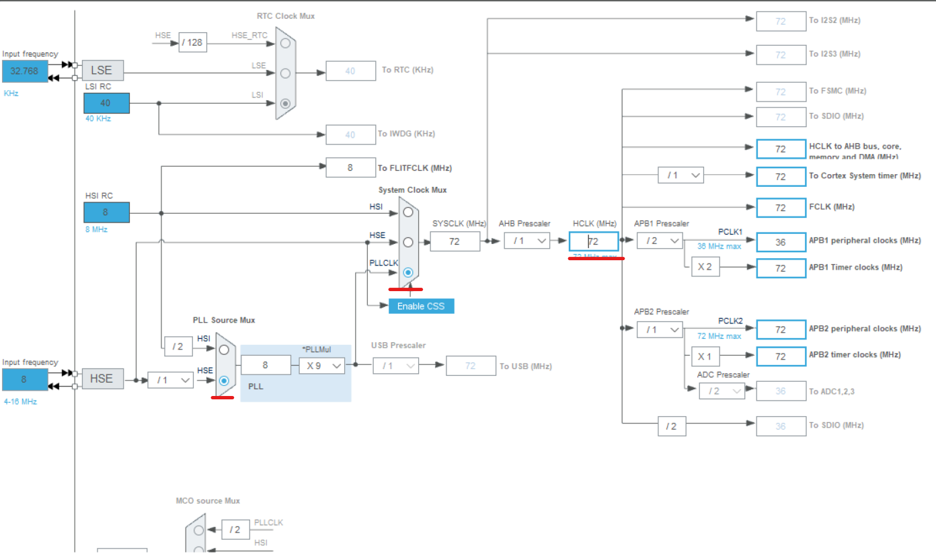936x560 pixels.
Task: Click the LSE oscillator block
Action: tap(102, 71)
